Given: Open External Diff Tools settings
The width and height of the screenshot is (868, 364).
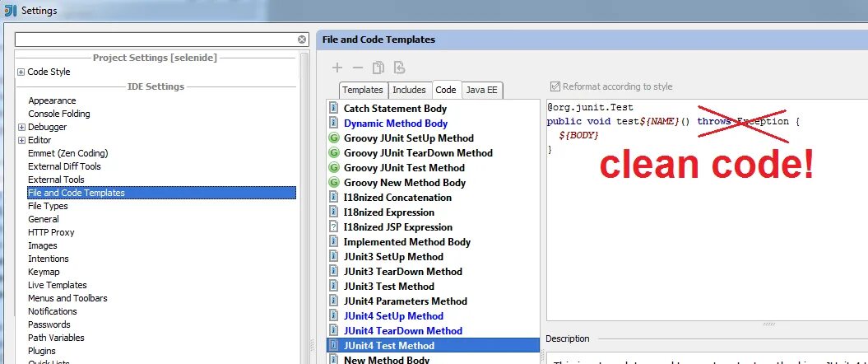Looking at the screenshot, I should [64, 166].
